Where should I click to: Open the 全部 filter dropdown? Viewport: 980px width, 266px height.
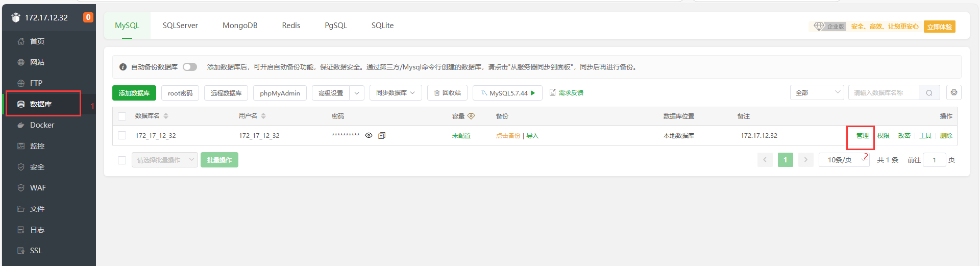click(x=817, y=93)
